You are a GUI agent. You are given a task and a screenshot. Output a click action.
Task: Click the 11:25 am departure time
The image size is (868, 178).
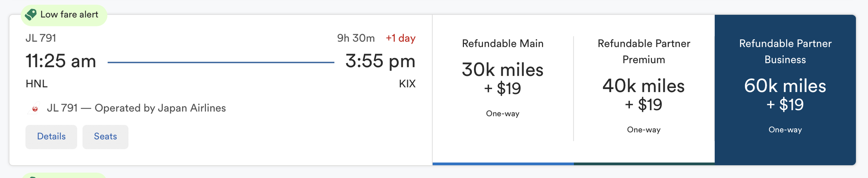click(61, 61)
